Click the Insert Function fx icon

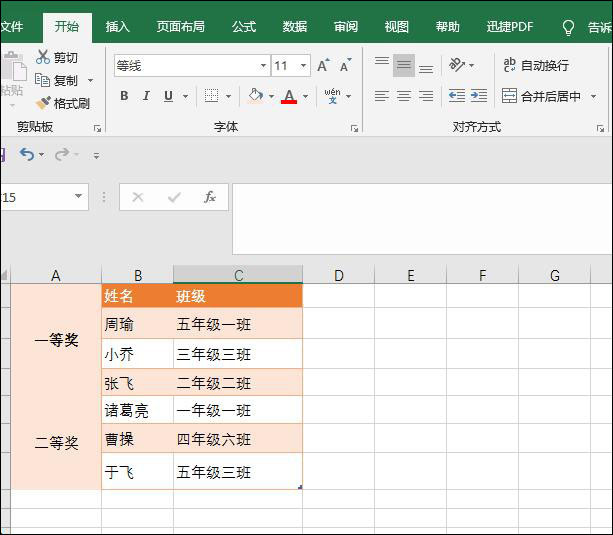[210, 197]
